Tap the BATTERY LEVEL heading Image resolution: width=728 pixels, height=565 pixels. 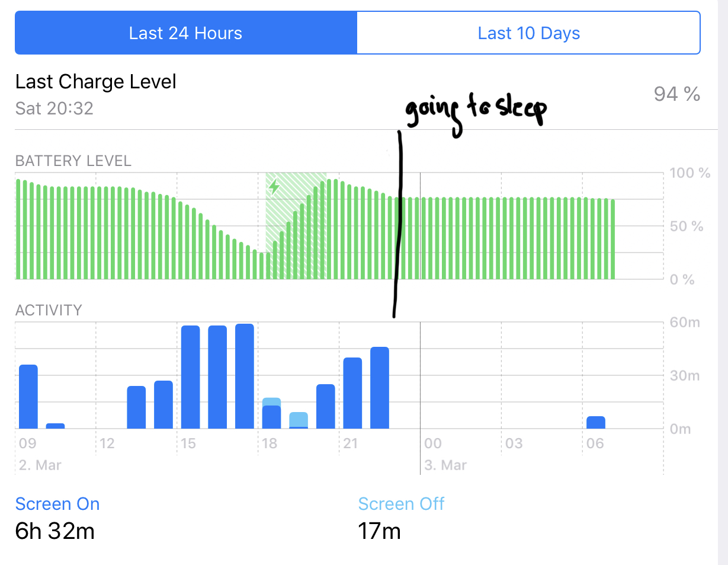[x=73, y=161]
